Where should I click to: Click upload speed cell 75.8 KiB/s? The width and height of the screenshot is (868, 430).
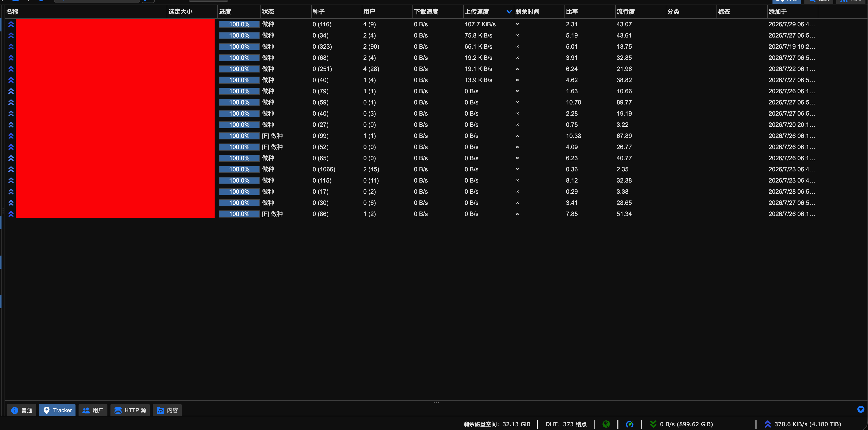click(x=478, y=35)
